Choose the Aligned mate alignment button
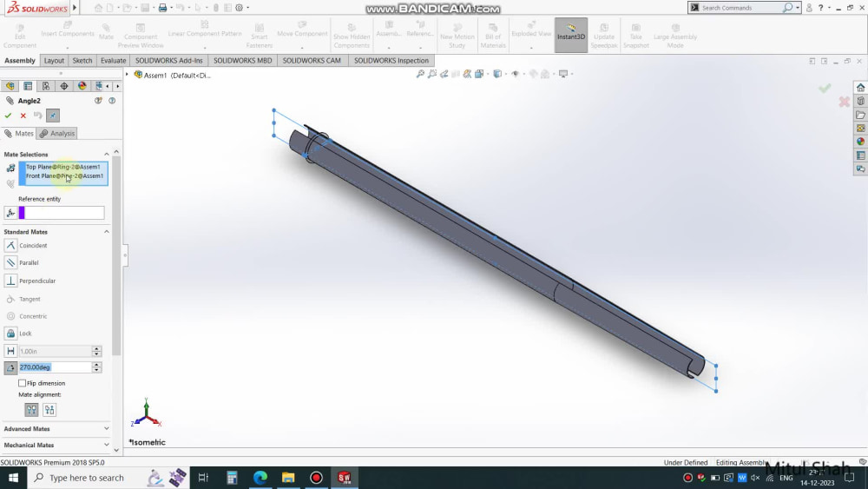This screenshot has height=489, width=868. pyautogui.click(x=31, y=410)
